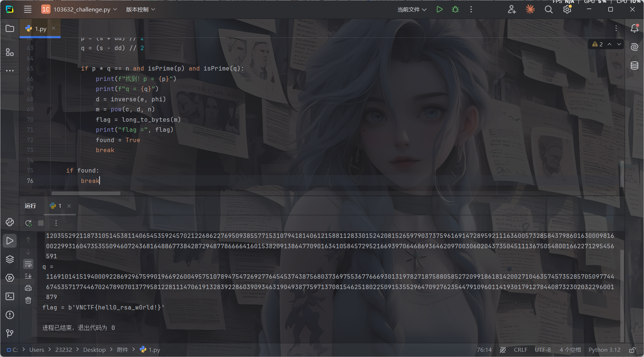The width and height of the screenshot is (644, 357).
Task: Open the Git version control tool window
Action: click(x=10, y=333)
